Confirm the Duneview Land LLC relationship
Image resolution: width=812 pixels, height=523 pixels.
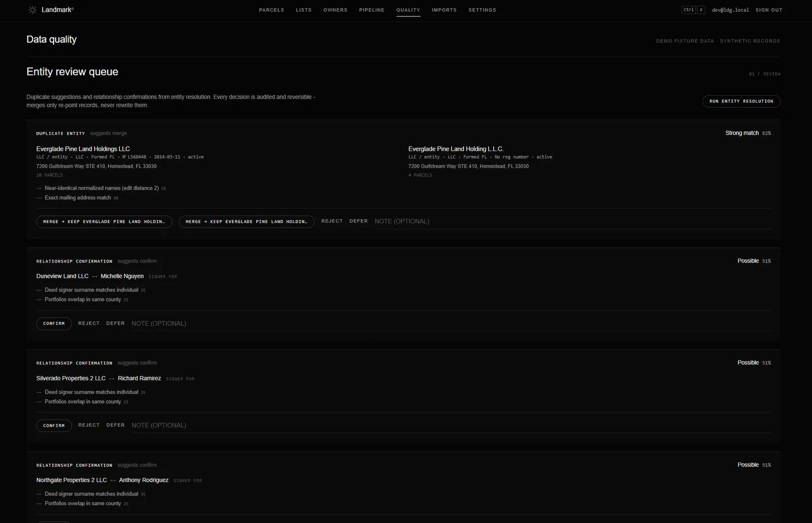click(x=54, y=323)
